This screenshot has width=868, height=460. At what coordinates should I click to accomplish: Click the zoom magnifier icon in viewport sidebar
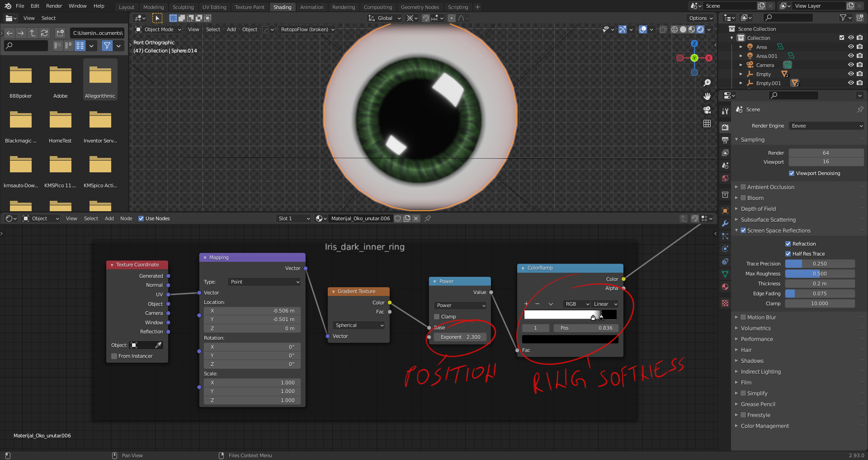708,82
